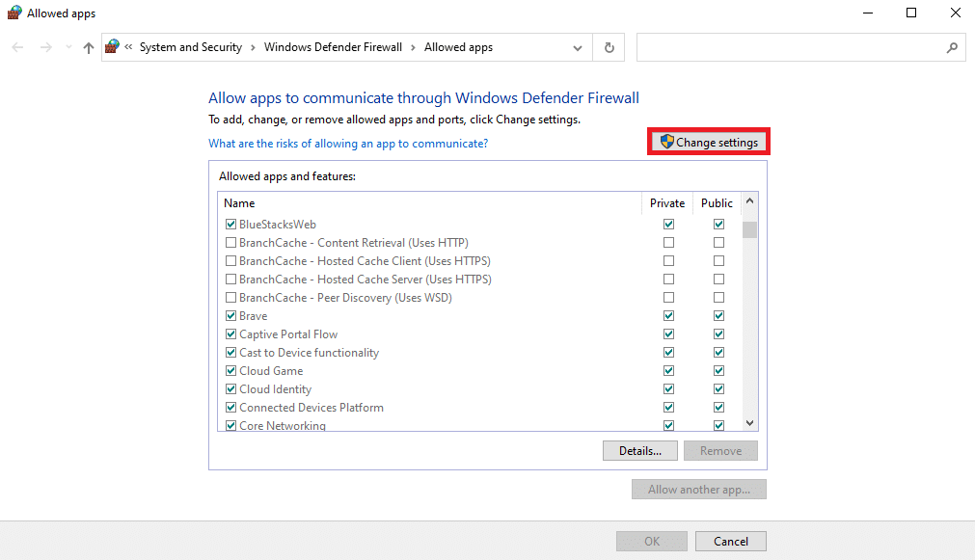
Task: Toggle Cloud Identity Public checkbox
Action: click(x=718, y=389)
